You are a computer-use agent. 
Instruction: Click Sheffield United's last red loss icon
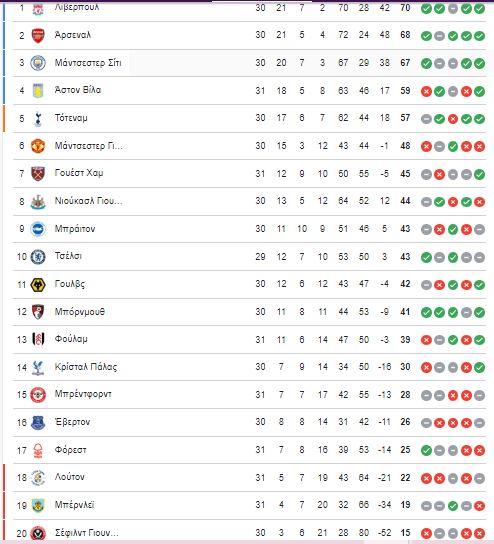pyautogui.click(x=479, y=533)
